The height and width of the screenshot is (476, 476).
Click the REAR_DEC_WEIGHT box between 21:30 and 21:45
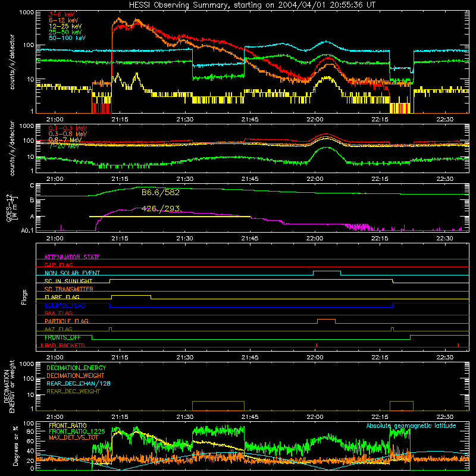pyautogui.click(x=218, y=406)
